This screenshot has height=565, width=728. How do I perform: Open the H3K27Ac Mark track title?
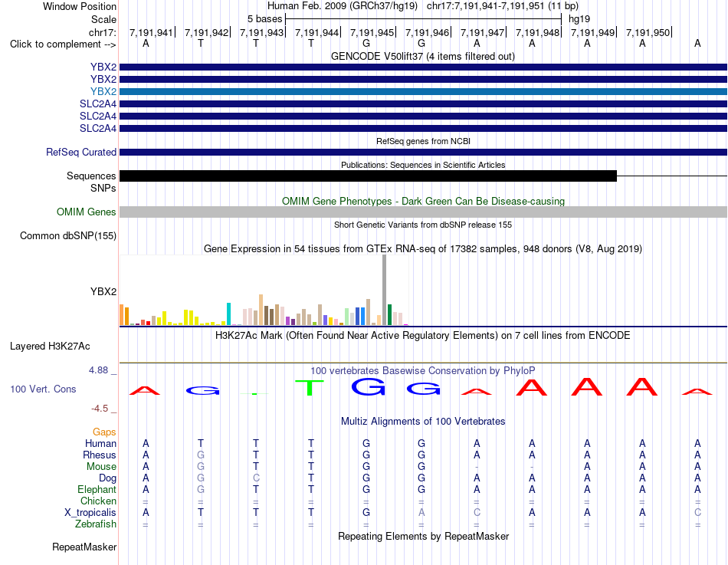tap(423, 336)
